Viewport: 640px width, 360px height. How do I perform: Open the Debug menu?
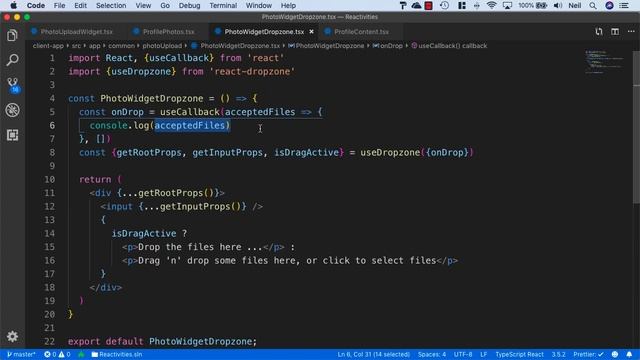[x=189, y=5]
